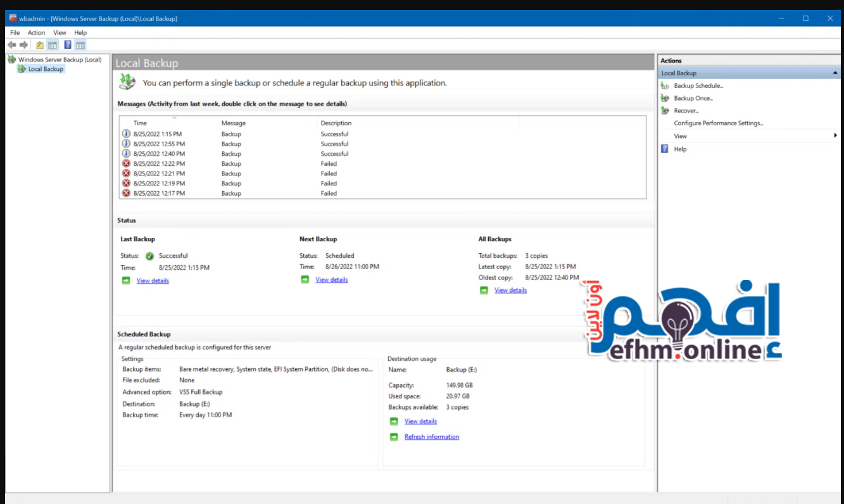This screenshot has width=844, height=504.
Task: Click the Backup Once icon in Actions
Action: point(665,98)
